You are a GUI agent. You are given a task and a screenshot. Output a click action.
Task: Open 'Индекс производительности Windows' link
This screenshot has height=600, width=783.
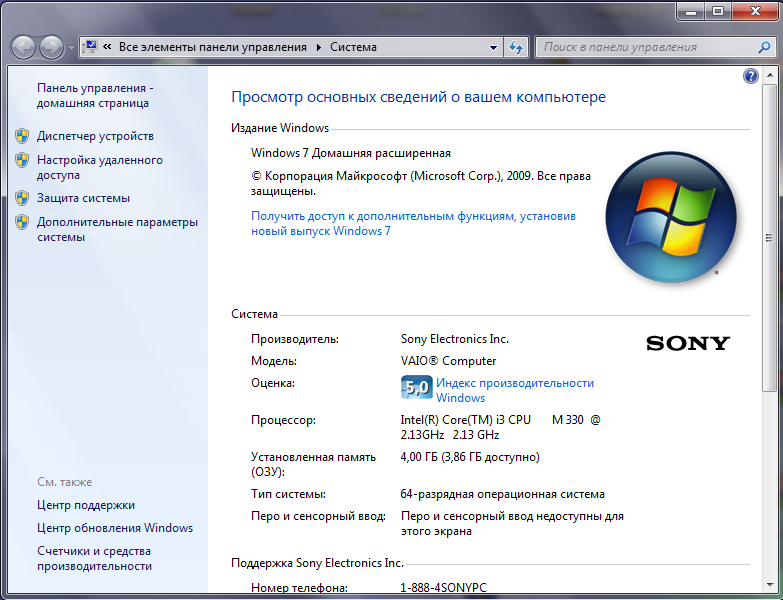[x=515, y=390]
